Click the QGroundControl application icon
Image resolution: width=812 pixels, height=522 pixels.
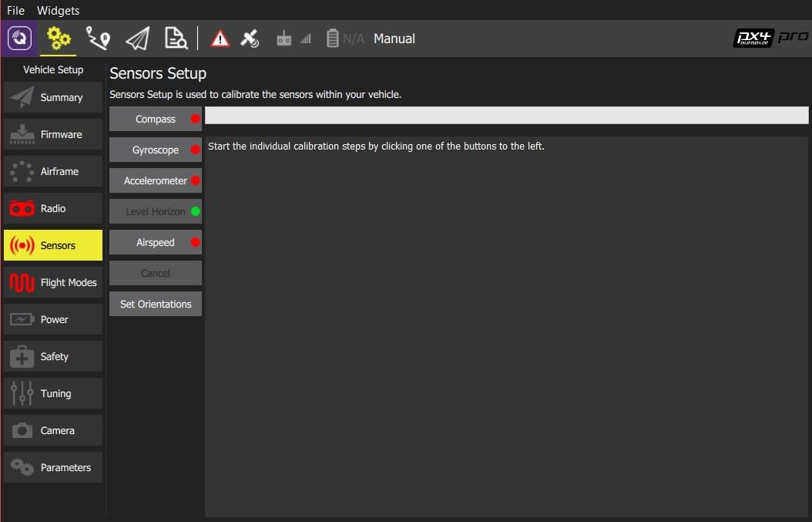pyautogui.click(x=19, y=39)
